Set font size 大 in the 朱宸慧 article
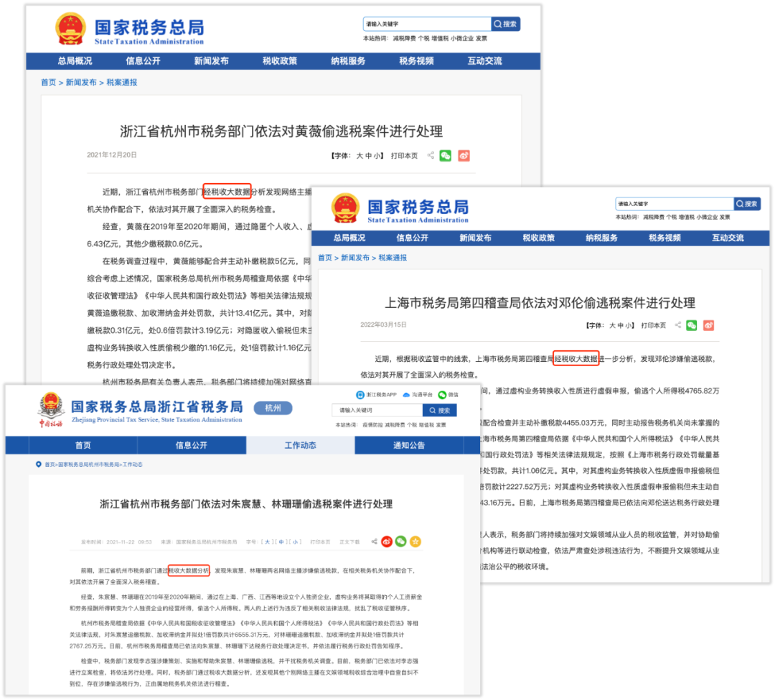The height and width of the screenshot is (700, 775). (x=268, y=542)
